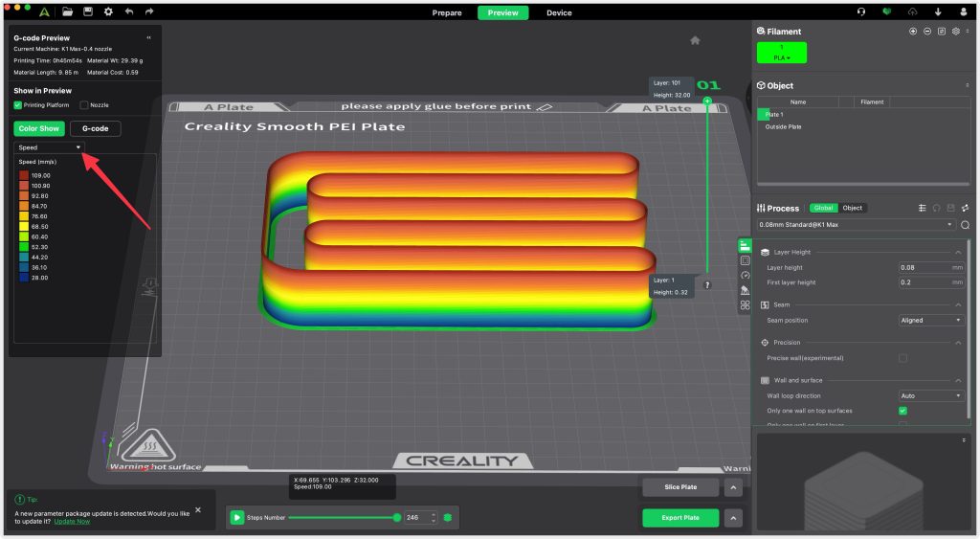Screen dimensions: 980x539
Task: Add a filament with the plus icon
Action: 912,32
